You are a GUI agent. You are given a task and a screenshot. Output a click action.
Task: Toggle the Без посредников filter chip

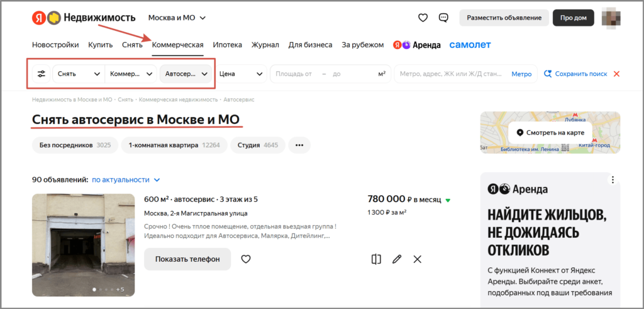tap(75, 145)
